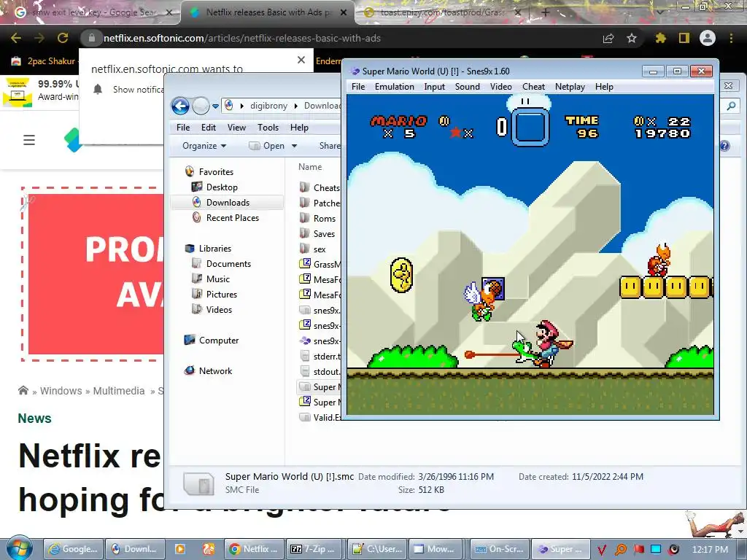Open On-Screen Keyboard taskbar button

499,549
